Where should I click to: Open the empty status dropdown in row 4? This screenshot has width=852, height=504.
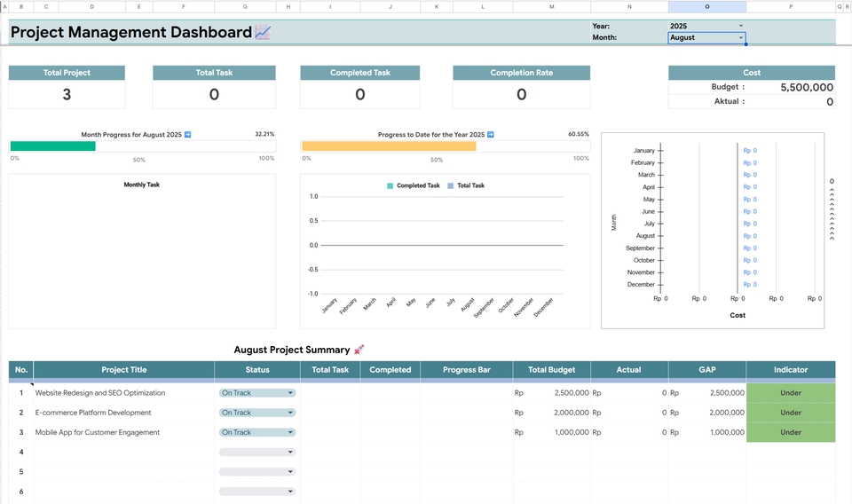[x=290, y=453]
